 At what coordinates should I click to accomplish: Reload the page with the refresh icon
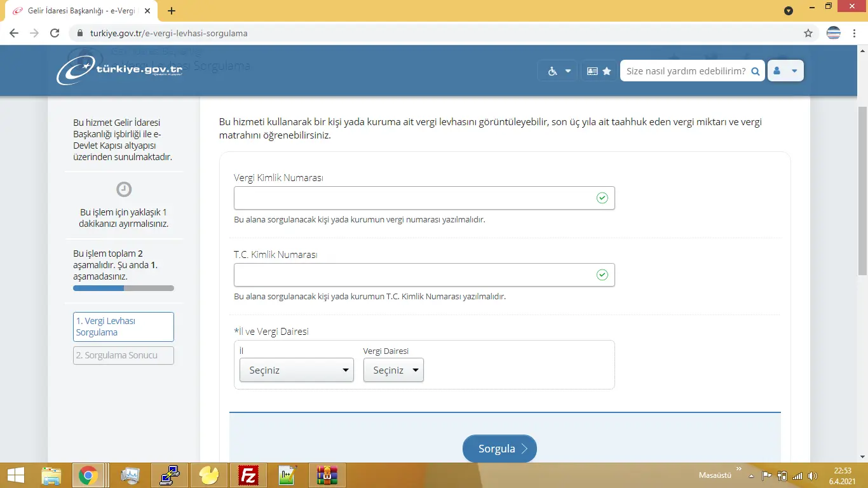click(x=55, y=33)
